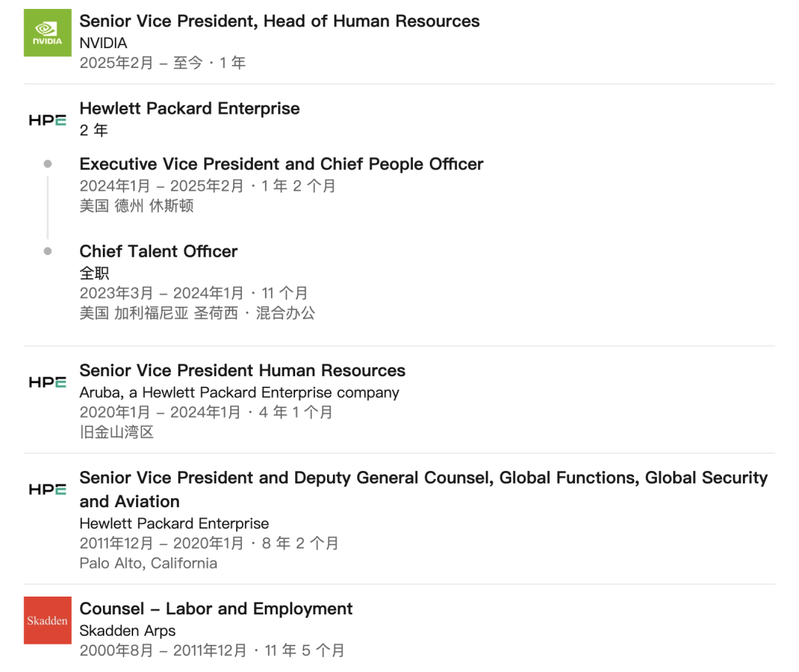The image size is (799, 672).
Task: Click the Palo Alto, California location text
Action: click(x=148, y=563)
